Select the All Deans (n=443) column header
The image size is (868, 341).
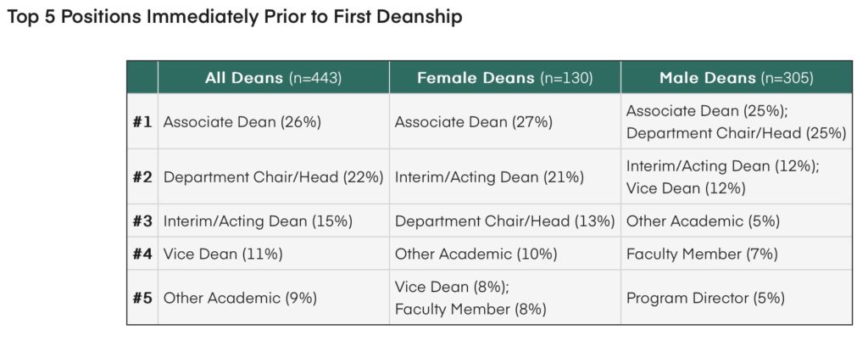273,78
